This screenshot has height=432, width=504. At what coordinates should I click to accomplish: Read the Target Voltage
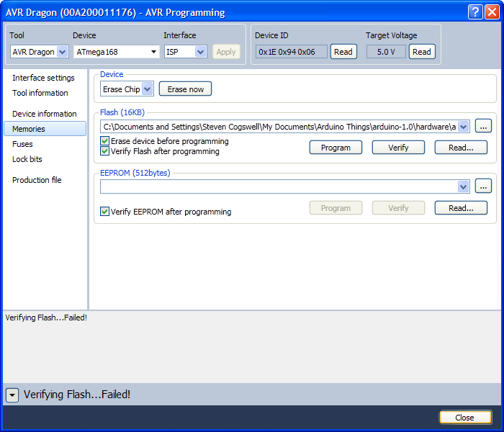pyautogui.click(x=422, y=52)
